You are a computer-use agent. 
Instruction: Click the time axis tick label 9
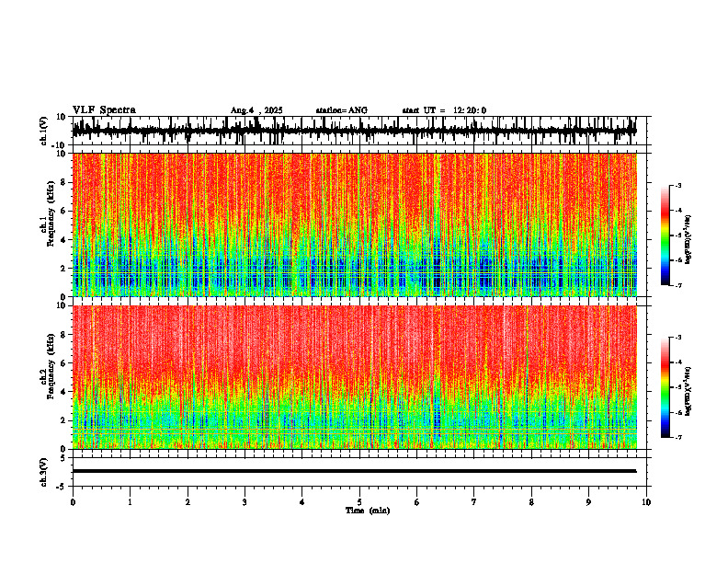tap(588, 502)
